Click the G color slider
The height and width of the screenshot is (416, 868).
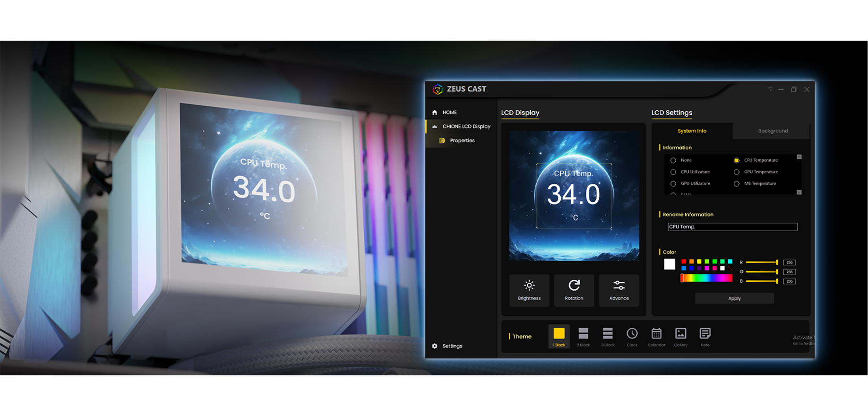762,272
